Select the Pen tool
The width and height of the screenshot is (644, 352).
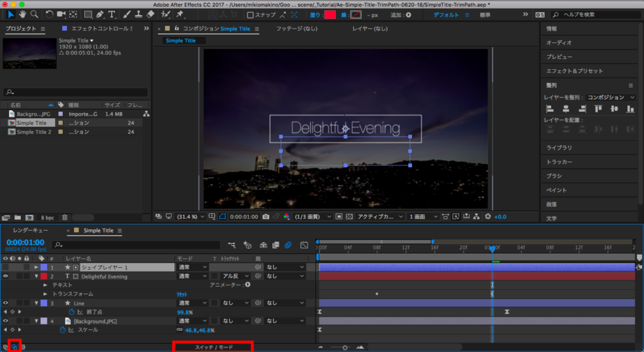coord(100,14)
